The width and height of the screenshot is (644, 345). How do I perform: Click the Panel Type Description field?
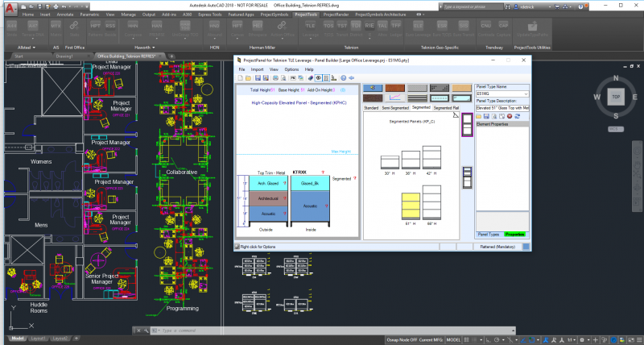coord(501,107)
